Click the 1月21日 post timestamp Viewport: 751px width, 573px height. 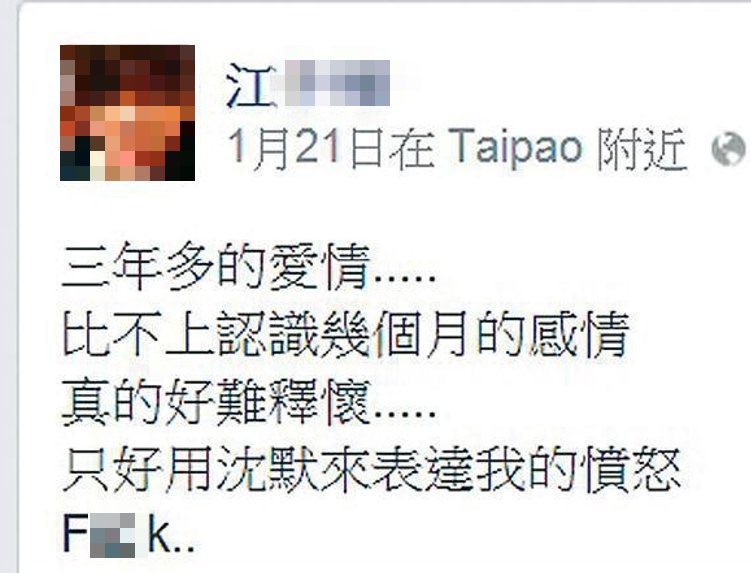click(x=307, y=148)
